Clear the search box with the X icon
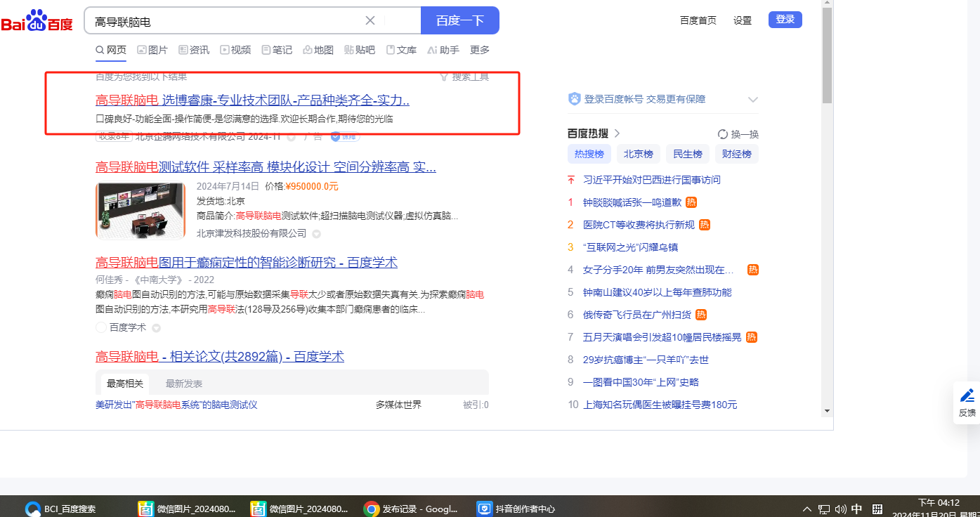980x517 pixels. coord(370,20)
